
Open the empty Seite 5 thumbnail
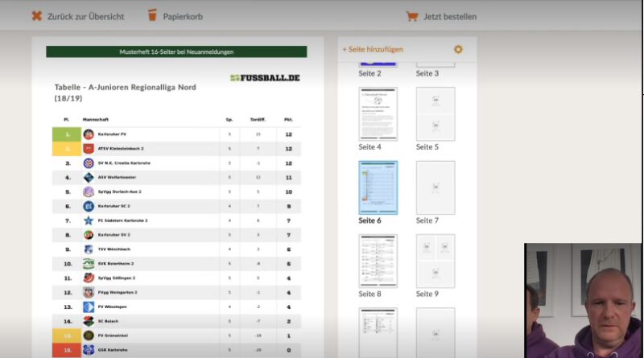436,113
